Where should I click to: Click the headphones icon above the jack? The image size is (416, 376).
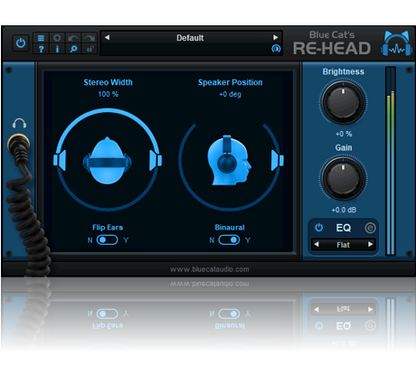tap(19, 123)
